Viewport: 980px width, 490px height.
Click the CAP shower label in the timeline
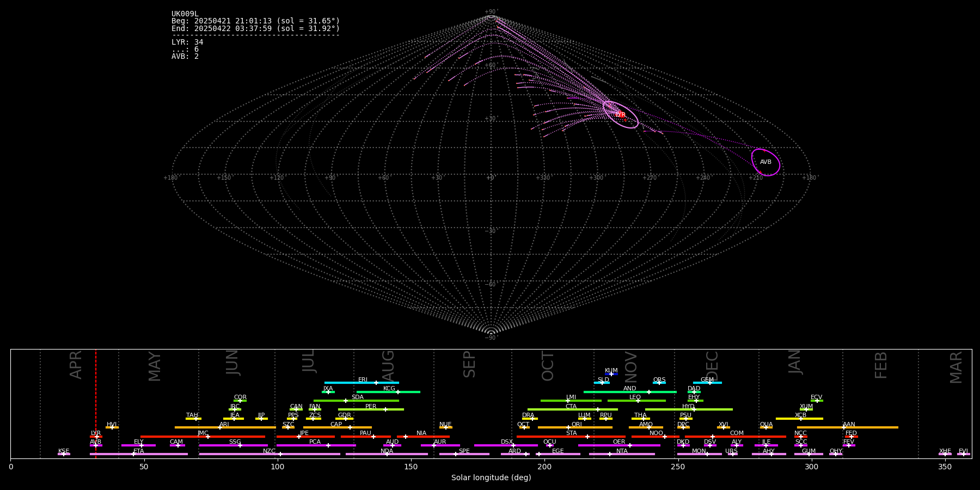click(336, 425)
